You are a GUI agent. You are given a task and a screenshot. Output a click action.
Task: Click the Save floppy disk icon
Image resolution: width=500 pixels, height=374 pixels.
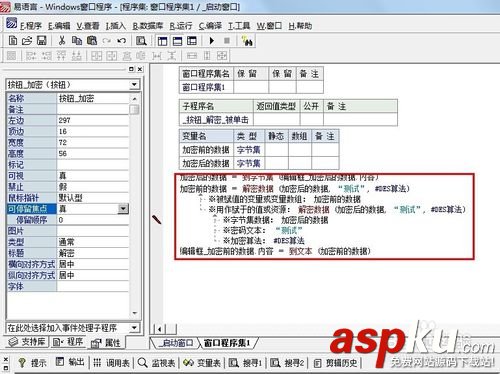click(x=41, y=41)
